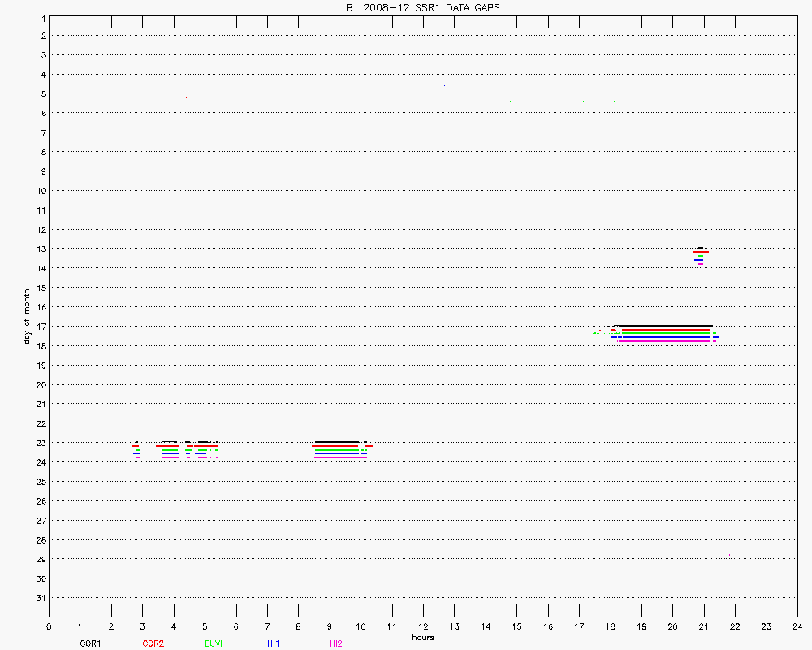Image resolution: width=812 pixels, height=650 pixels.
Task: Click day 31 label on y-axis
Action: 40,598
